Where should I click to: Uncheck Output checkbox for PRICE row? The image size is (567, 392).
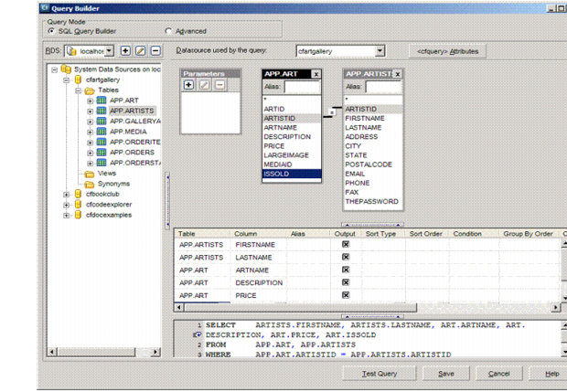point(346,296)
